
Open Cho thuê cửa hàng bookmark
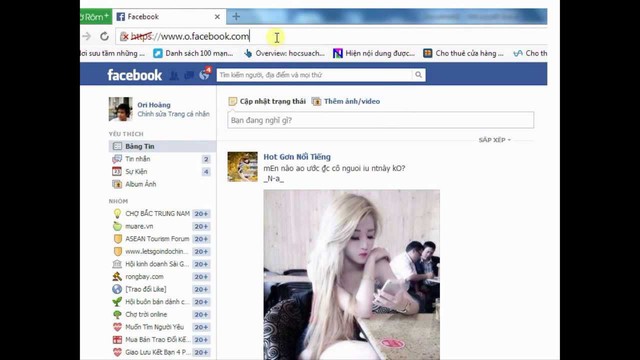click(x=463, y=53)
